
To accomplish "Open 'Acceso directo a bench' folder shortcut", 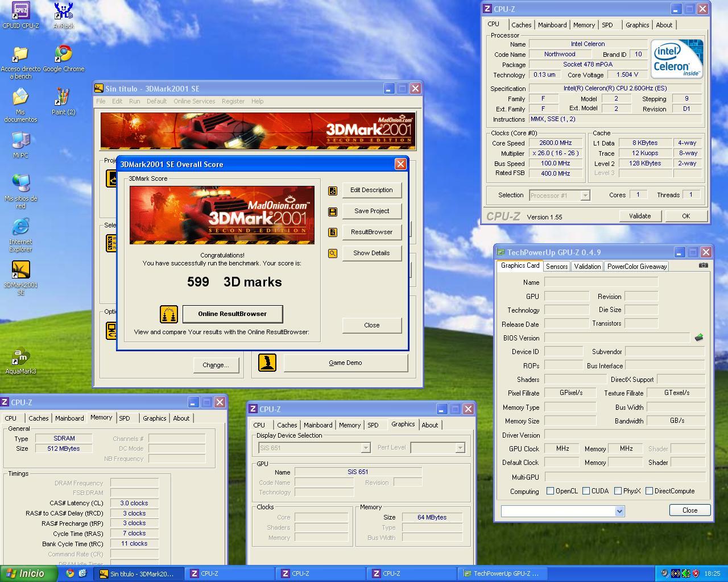I will [x=21, y=63].
